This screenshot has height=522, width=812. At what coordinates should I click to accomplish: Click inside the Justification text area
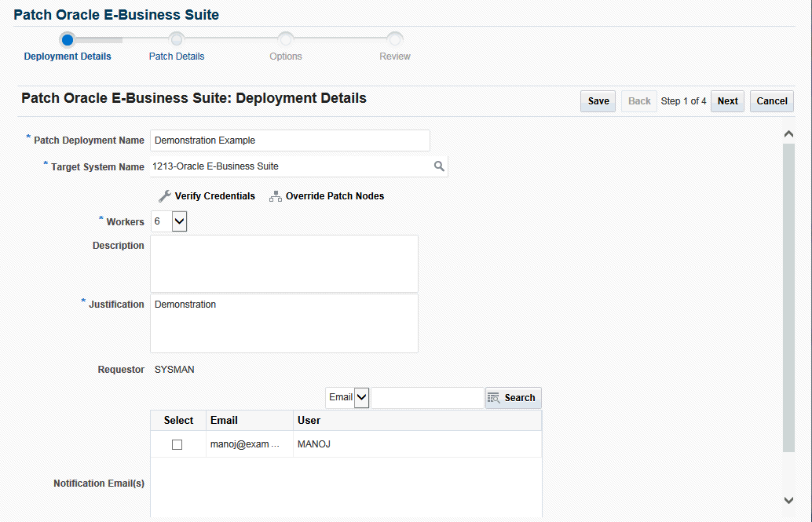pyautogui.click(x=284, y=323)
